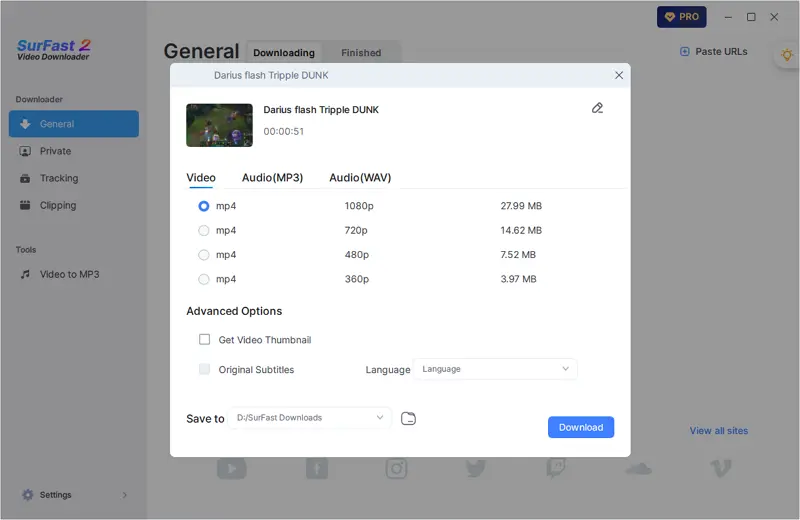Switch to the Audio(WAV) tab

point(360,178)
